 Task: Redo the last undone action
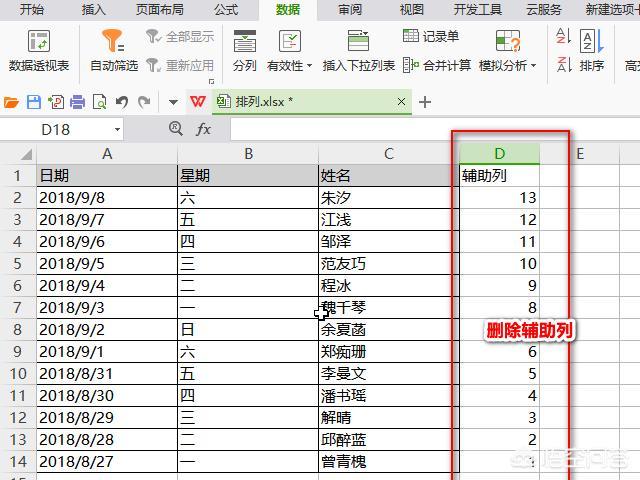point(144,102)
